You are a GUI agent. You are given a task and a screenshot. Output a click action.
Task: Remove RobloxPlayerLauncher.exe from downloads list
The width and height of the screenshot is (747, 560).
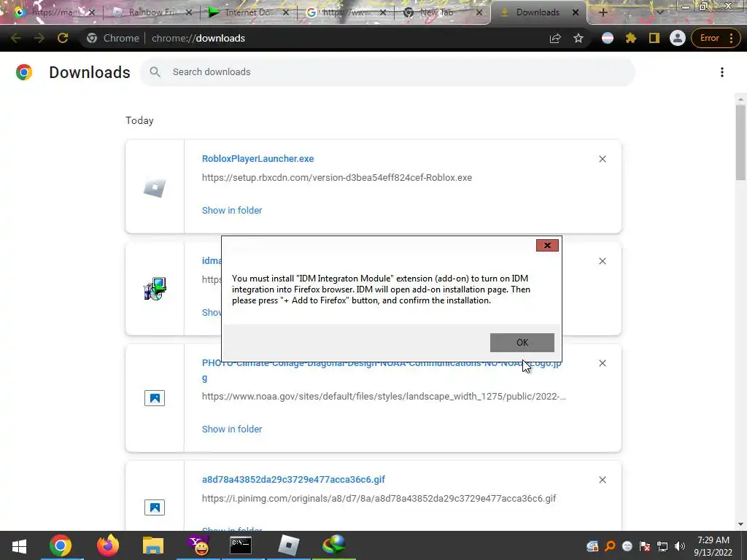click(x=602, y=159)
